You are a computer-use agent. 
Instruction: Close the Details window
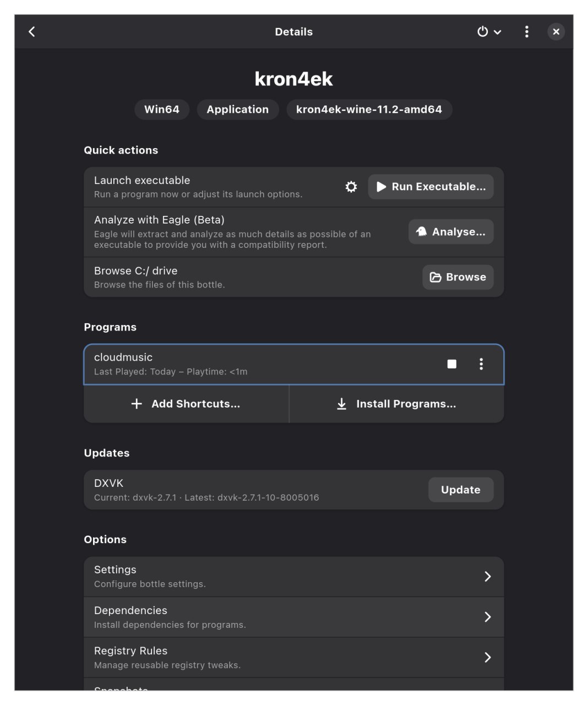[556, 32]
